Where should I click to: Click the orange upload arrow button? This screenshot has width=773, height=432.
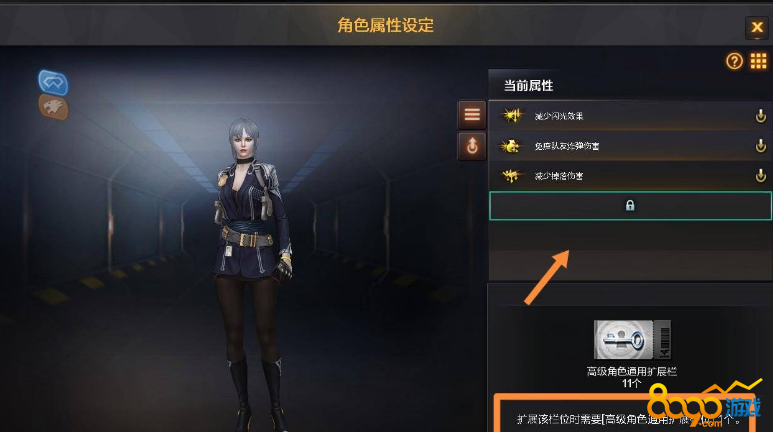(472, 146)
